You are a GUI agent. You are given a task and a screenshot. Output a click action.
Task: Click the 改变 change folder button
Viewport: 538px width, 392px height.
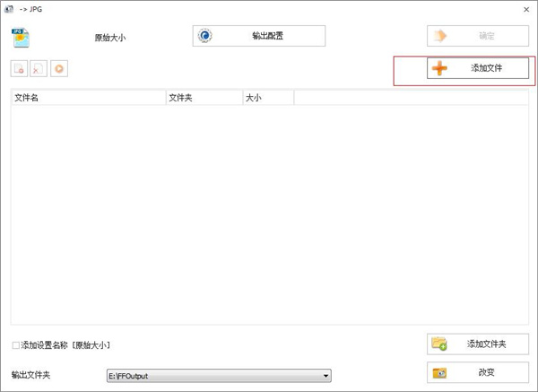478,372
